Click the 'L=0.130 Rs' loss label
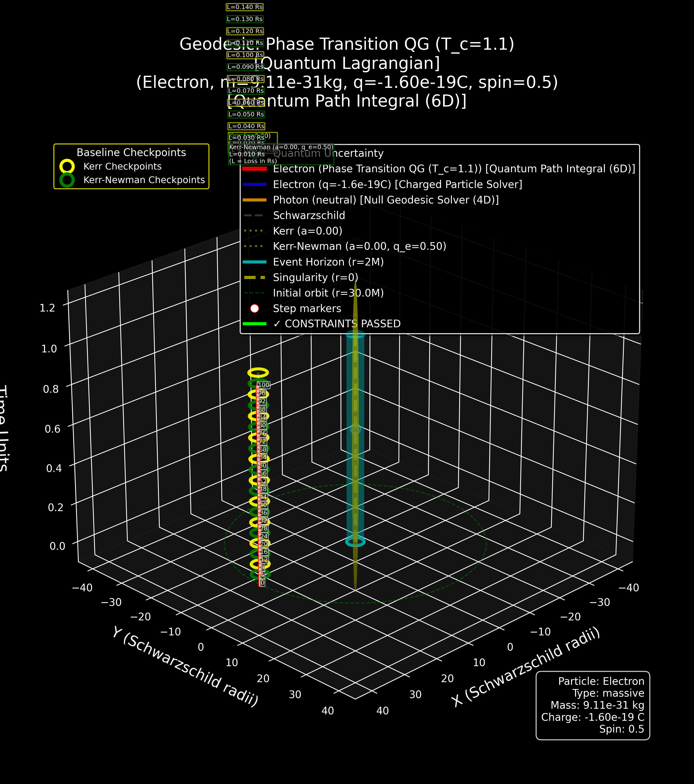 click(245, 19)
